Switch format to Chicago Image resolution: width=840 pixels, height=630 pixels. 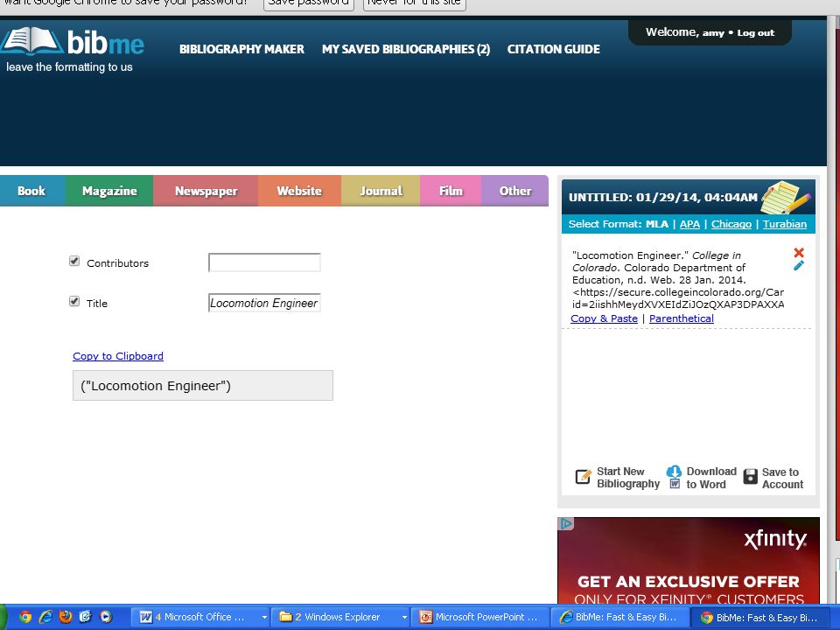pos(731,224)
